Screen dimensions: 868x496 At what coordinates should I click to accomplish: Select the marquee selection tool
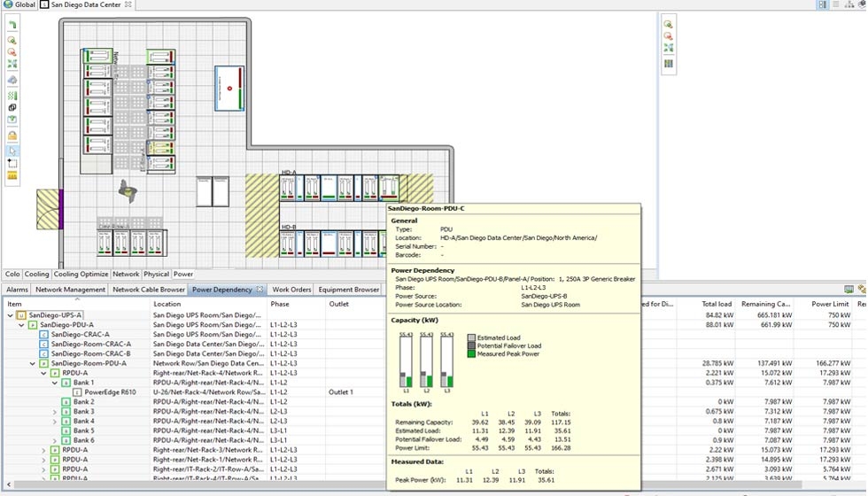pos(12,163)
